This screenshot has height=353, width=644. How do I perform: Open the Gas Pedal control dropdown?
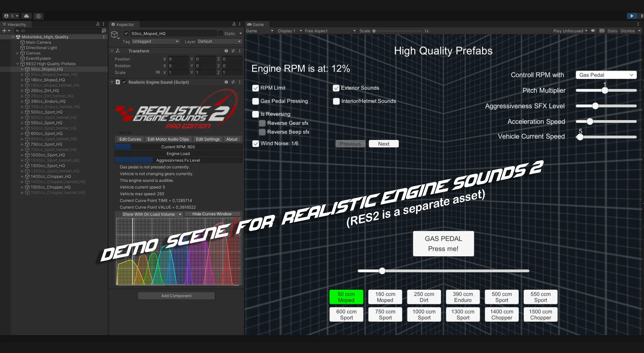606,75
